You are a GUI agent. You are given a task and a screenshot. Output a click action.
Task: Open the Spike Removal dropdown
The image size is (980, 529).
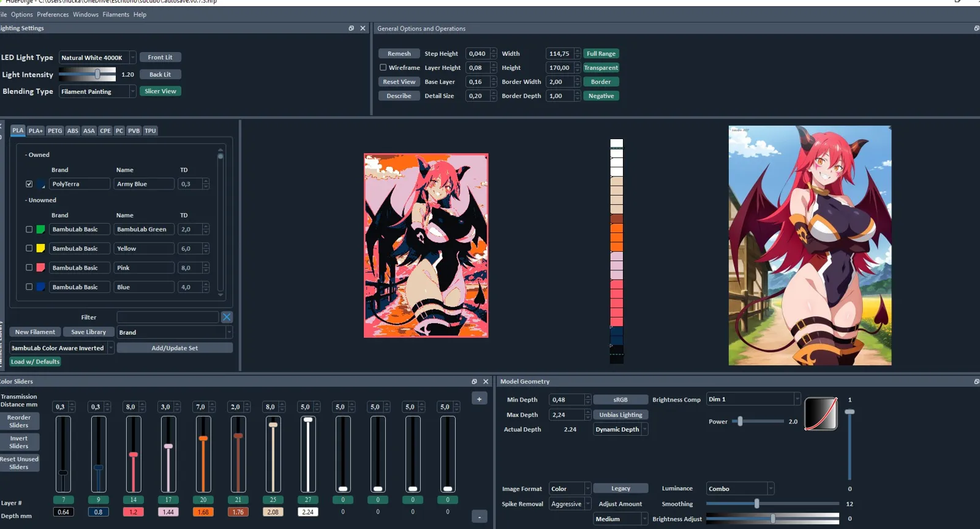[x=570, y=504]
